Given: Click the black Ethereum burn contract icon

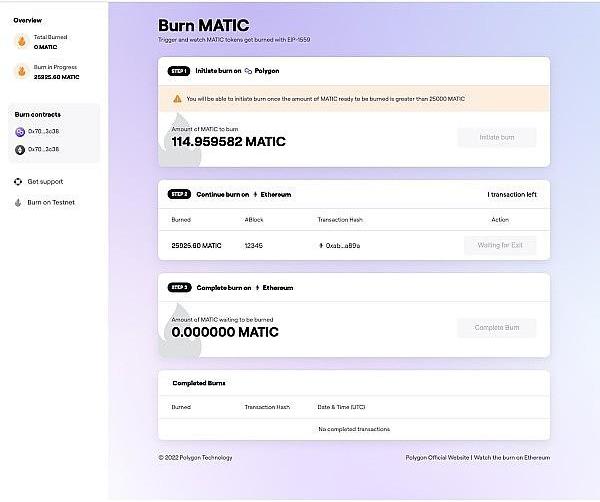Looking at the screenshot, I should tap(21, 149).
